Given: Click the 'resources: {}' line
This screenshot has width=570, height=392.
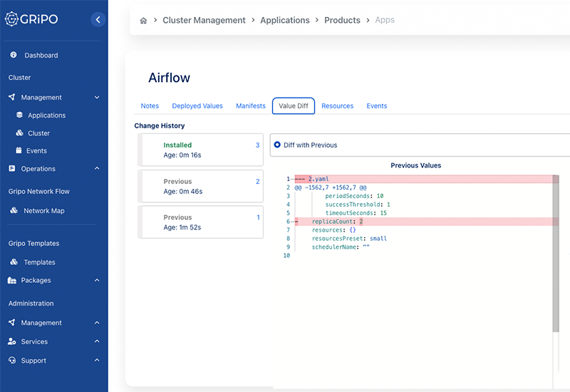Looking at the screenshot, I should point(333,230).
